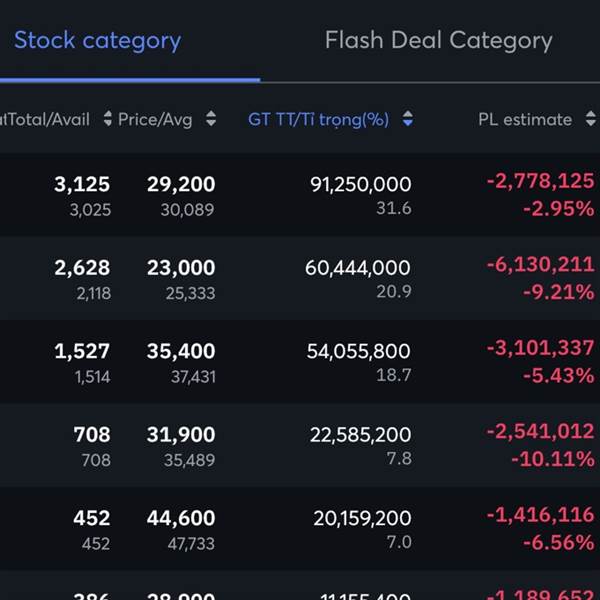Click the GT TT/Tỉ trọng(%) header text

pyautogui.click(x=318, y=119)
